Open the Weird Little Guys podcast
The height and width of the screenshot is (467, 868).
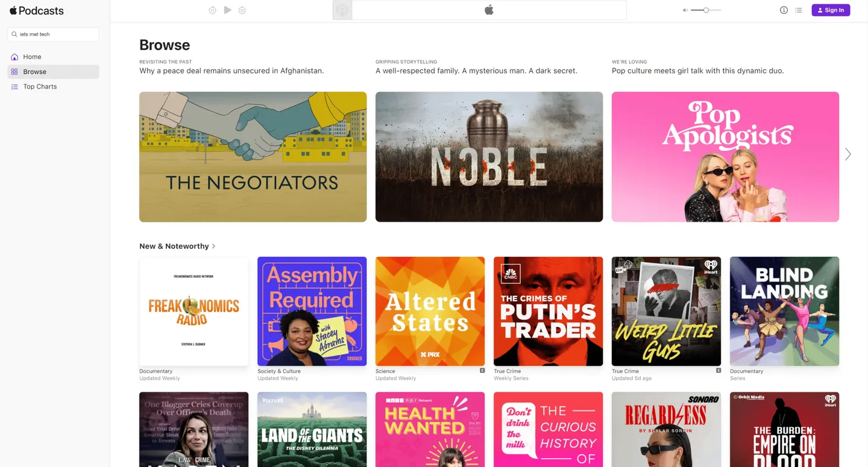point(666,312)
